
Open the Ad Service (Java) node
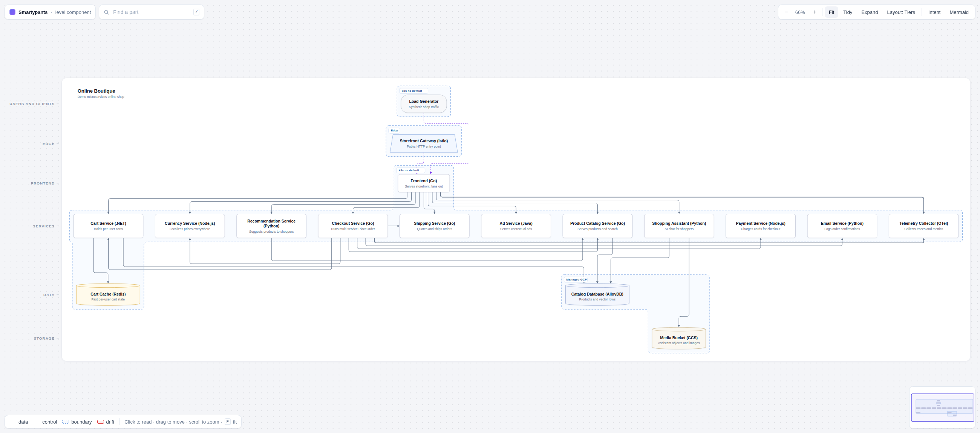pyautogui.click(x=516, y=226)
